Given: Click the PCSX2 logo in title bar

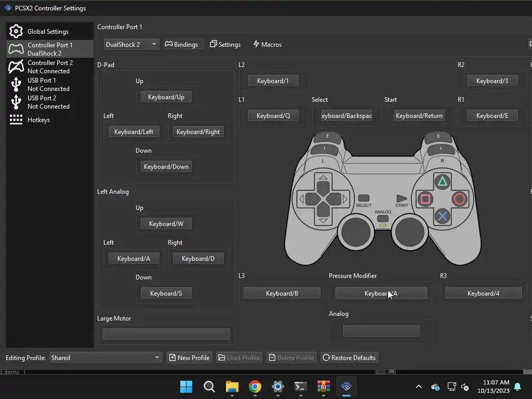Looking at the screenshot, I should coord(8,8).
